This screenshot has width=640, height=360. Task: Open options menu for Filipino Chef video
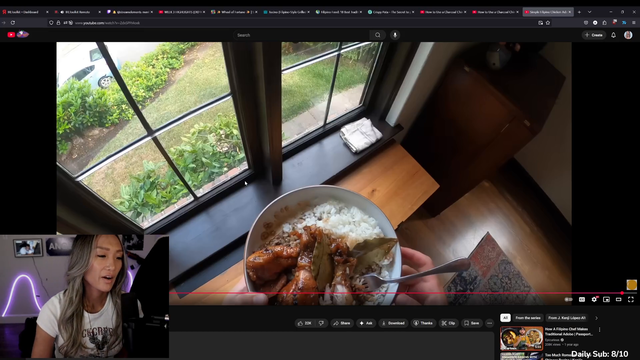click(x=600, y=329)
